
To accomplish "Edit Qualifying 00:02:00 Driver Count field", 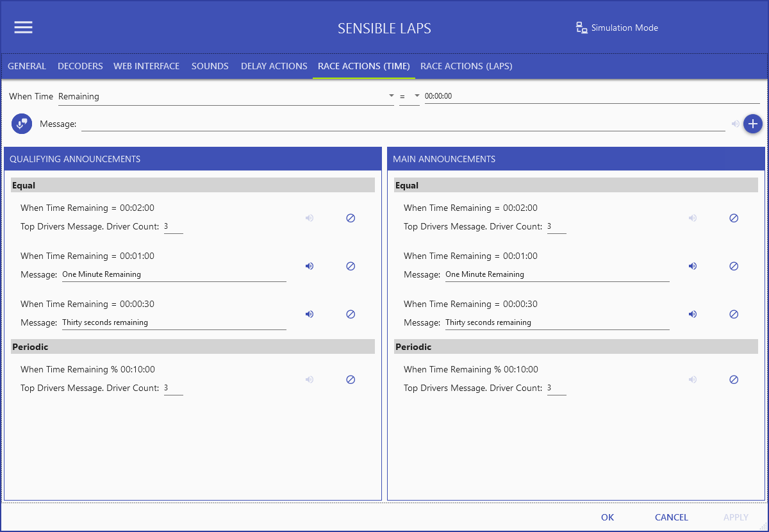I will pyautogui.click(x=174, y=226).
